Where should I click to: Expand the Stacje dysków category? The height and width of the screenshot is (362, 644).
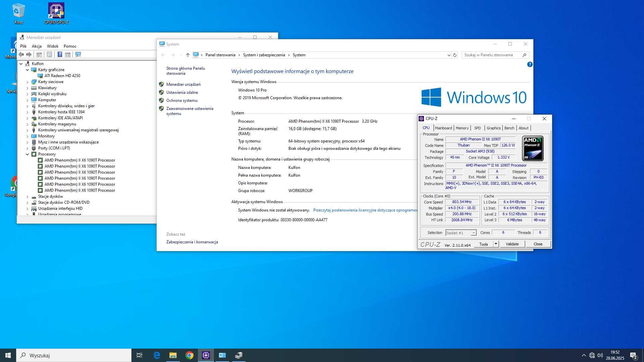point(28,196)
